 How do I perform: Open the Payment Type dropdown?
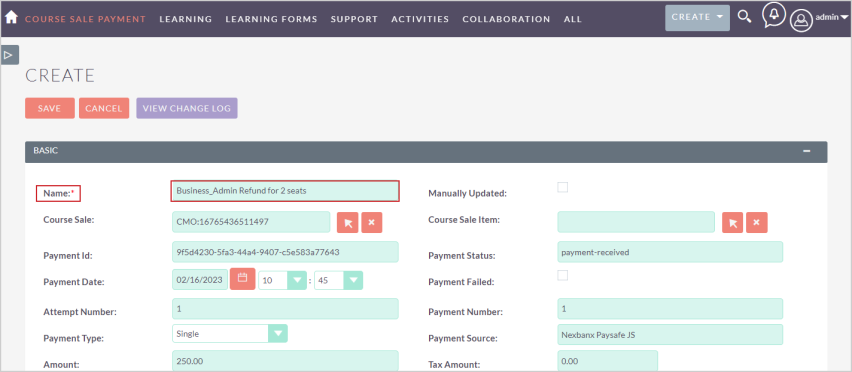pos(230,333)
